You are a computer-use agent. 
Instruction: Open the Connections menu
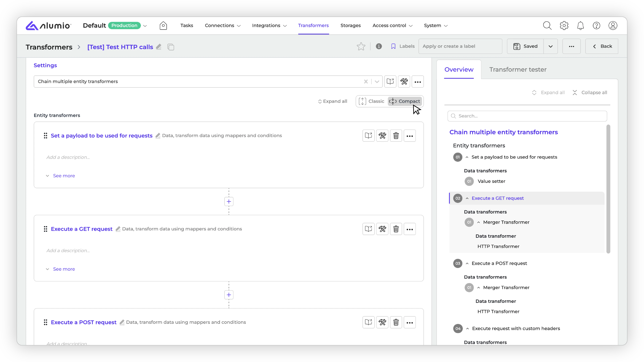[223, 25]
